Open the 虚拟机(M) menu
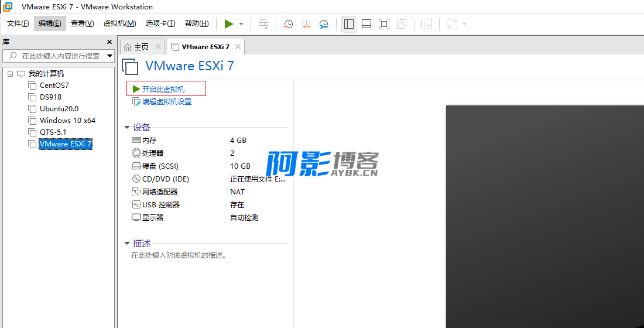644x328 pixels. pyautogui.click(x=119, y=23)
